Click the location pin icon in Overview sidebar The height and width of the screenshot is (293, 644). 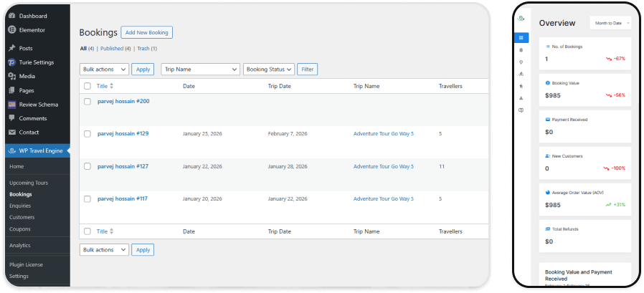pos(521,62)
